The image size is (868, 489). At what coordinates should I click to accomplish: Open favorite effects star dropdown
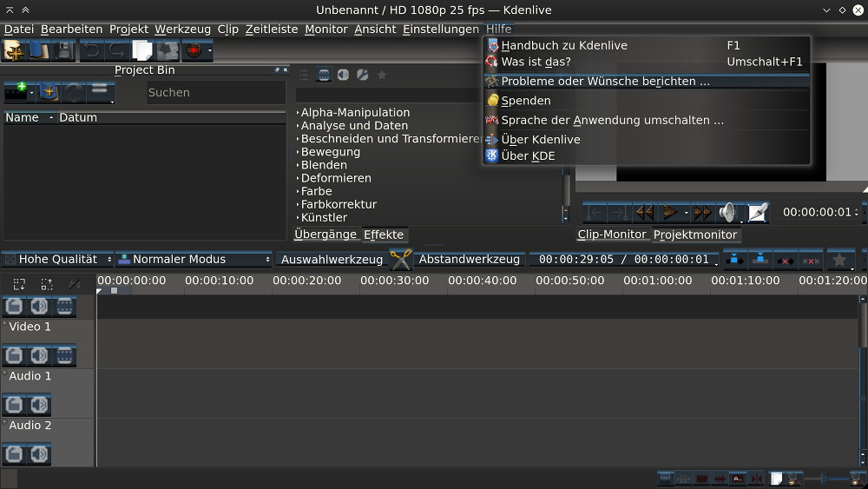(x=841, y=259)
